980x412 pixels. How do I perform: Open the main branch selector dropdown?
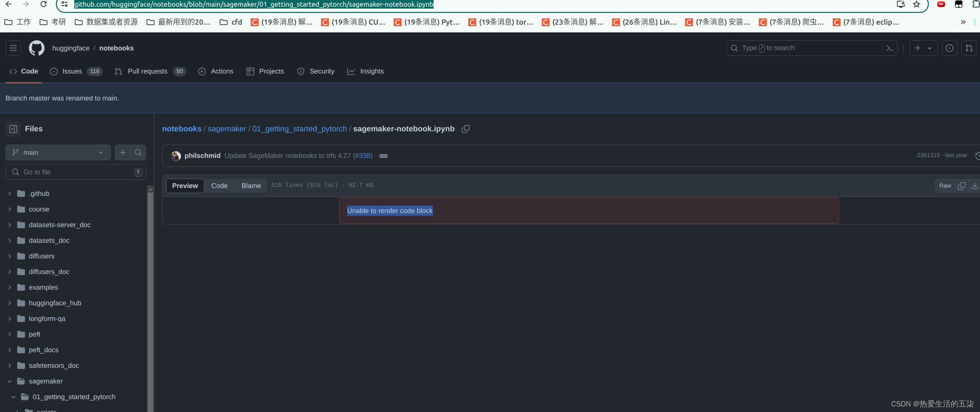[x=58, y=152]
